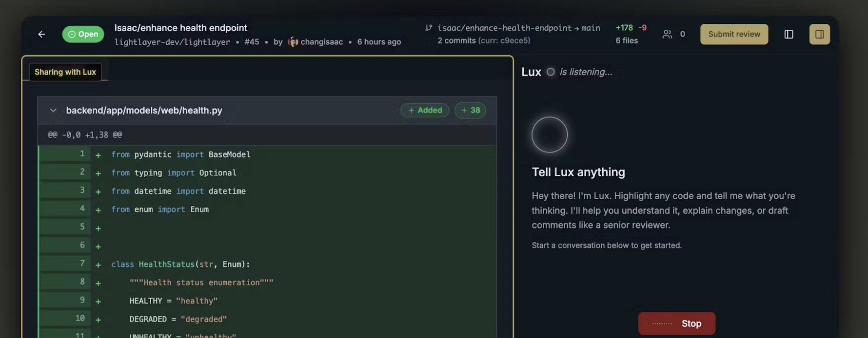
Task: Click line number 10 in gutter
Action: (80, 318)
